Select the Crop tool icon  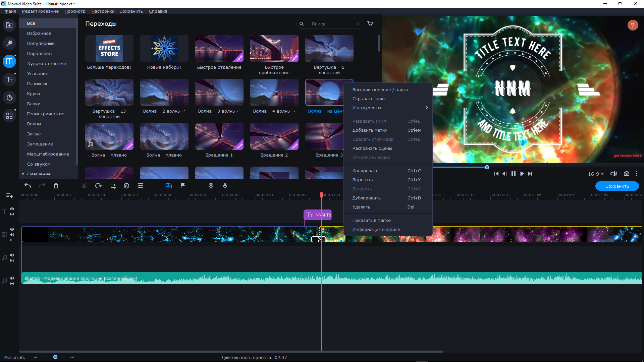[112, 186]
